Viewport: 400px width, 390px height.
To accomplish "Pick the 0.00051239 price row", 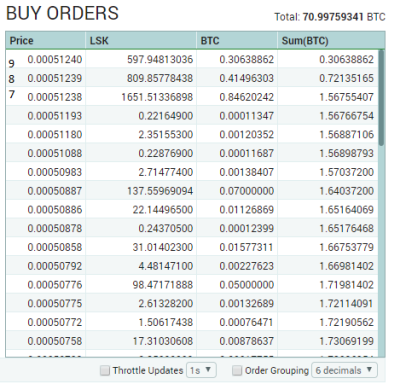I will tap(192, 78).
